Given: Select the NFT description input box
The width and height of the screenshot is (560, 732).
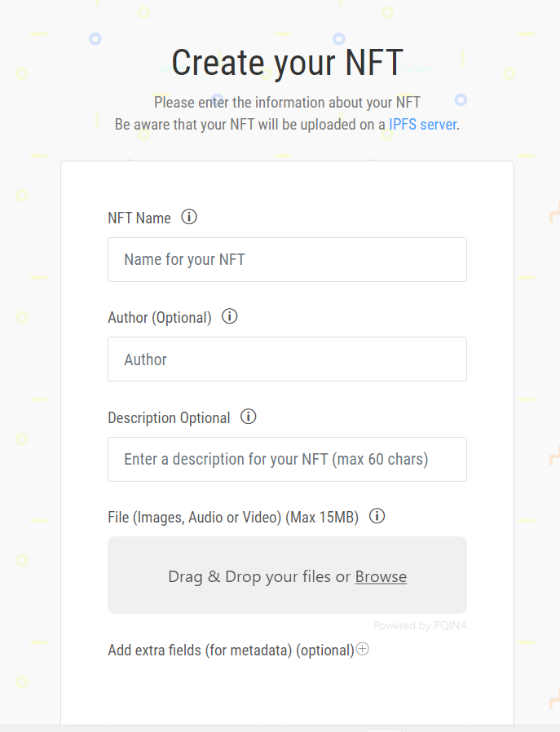Looking at the screenshot, I should [x=287, y=460].
